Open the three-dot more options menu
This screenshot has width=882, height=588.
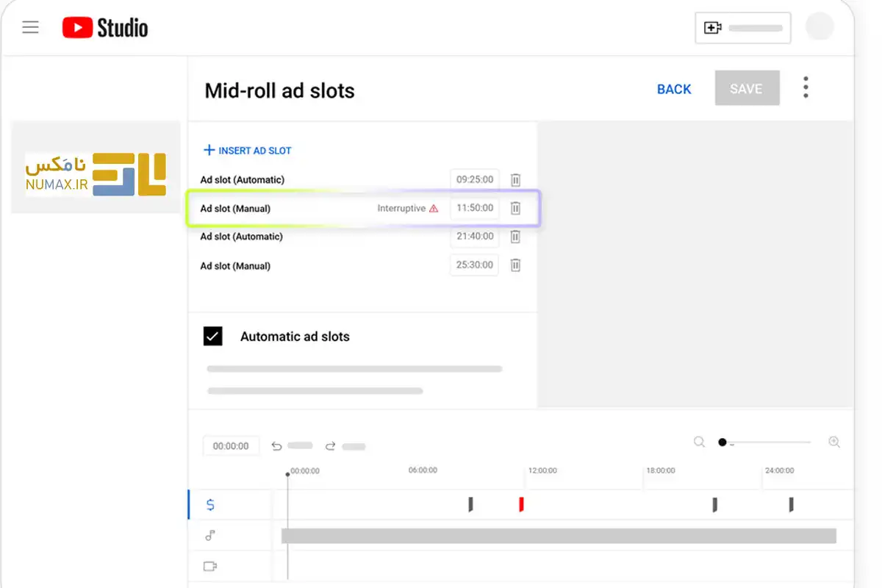pyautogui.click(x=806, y=87)
